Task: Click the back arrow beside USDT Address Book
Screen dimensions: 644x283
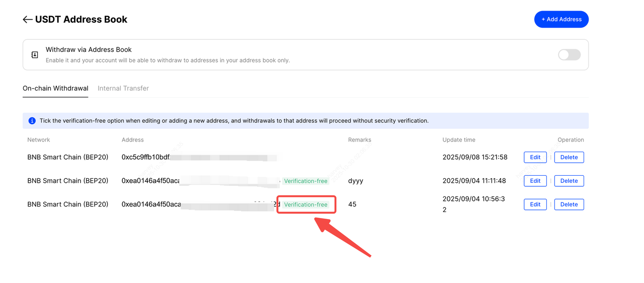Action: (28, 20)
